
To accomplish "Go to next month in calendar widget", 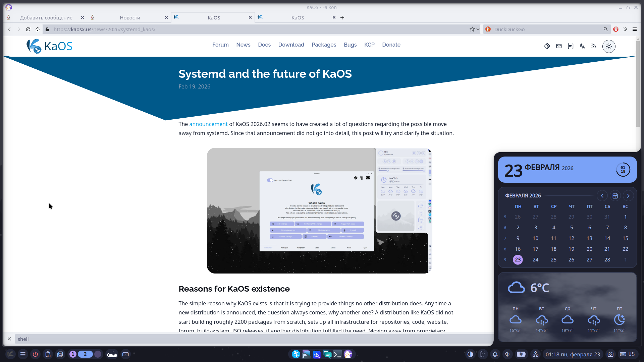I will coord(628,196).
